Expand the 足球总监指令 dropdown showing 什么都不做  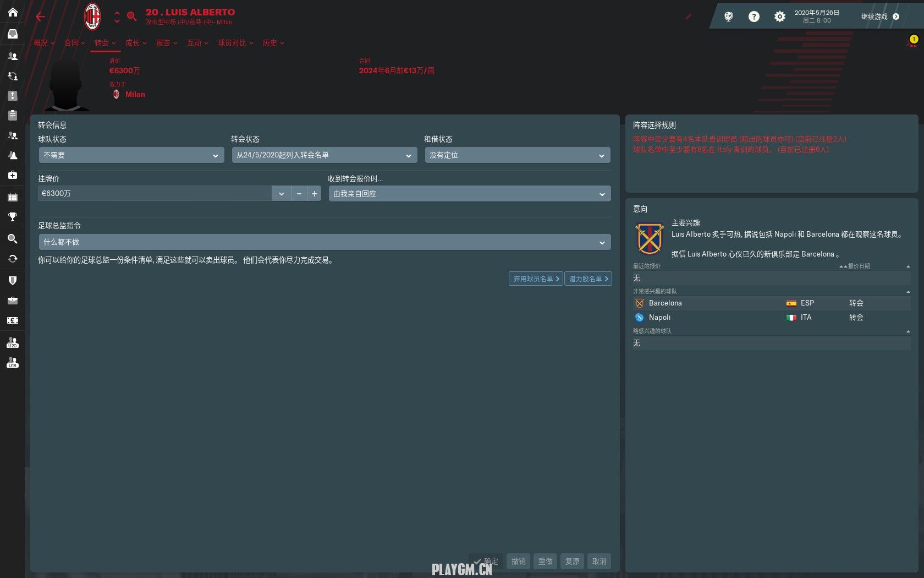pyautogui.click(x=324, y=242)
